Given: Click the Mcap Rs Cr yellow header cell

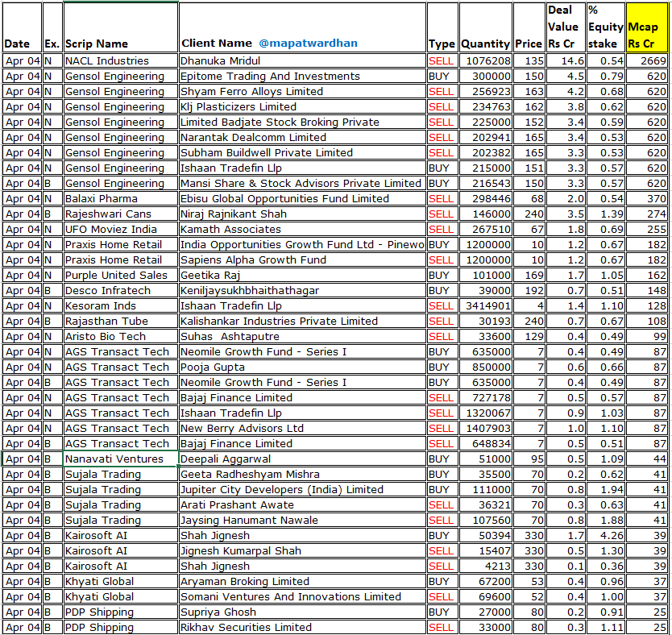Looking at the screenshot, I should tap(647, 28).
